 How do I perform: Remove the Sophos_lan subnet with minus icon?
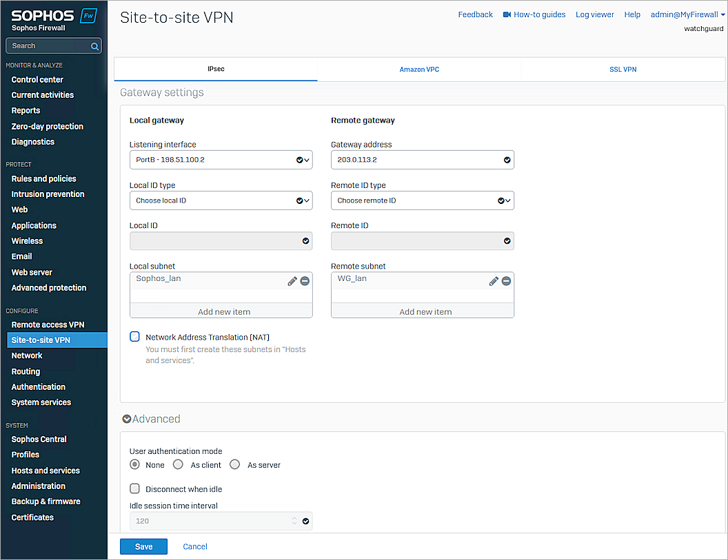coord(304,281)
